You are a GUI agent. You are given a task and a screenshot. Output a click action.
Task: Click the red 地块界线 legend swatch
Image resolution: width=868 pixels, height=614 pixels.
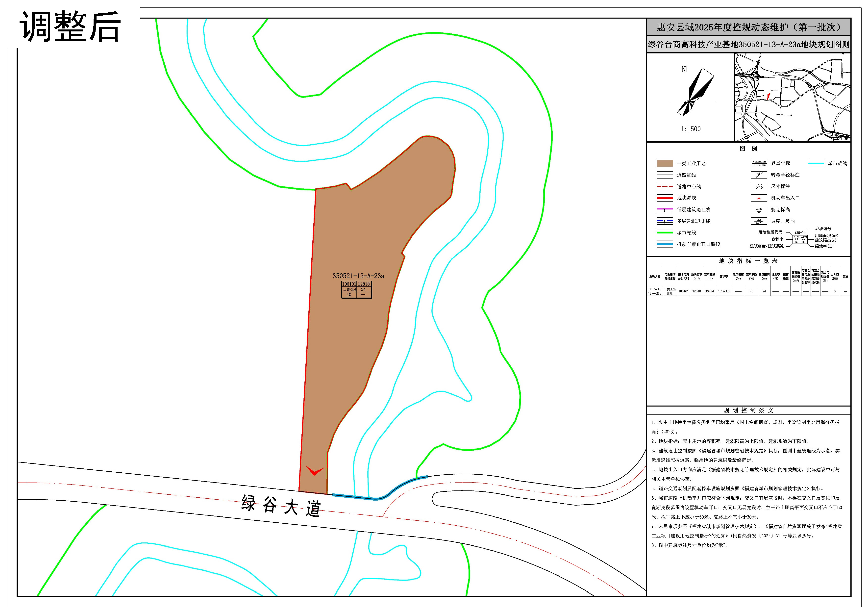665,198
